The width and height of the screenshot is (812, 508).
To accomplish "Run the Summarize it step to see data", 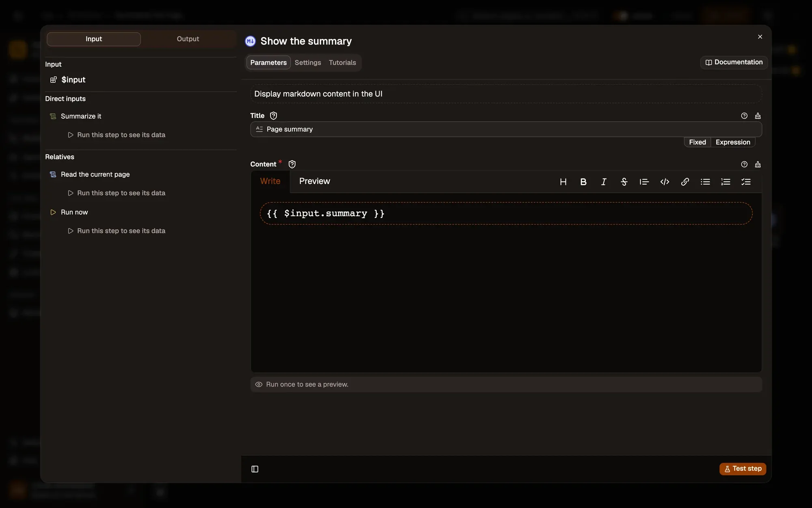I will tap(117, 135).
